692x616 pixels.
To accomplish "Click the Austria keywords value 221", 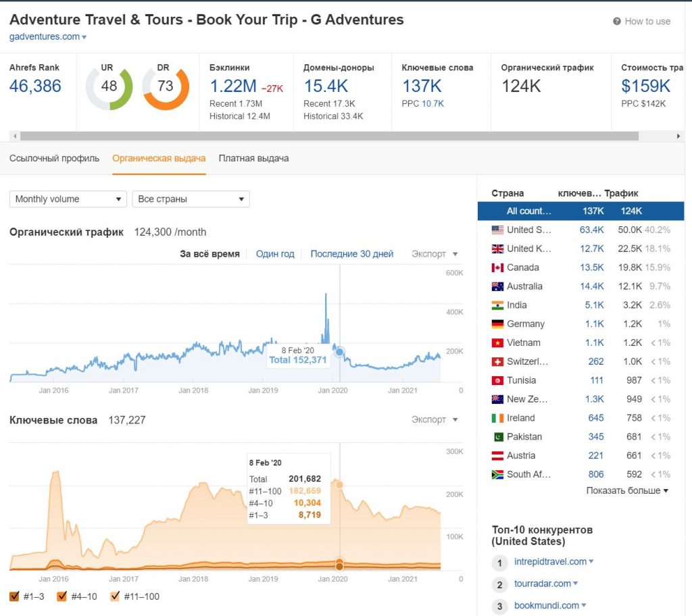I will (596, 456).
